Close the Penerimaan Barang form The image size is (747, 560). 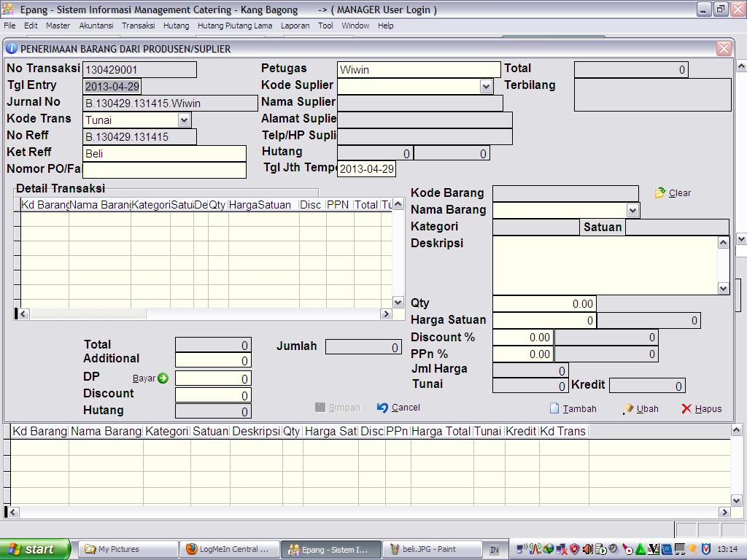[x=724, y=48]
